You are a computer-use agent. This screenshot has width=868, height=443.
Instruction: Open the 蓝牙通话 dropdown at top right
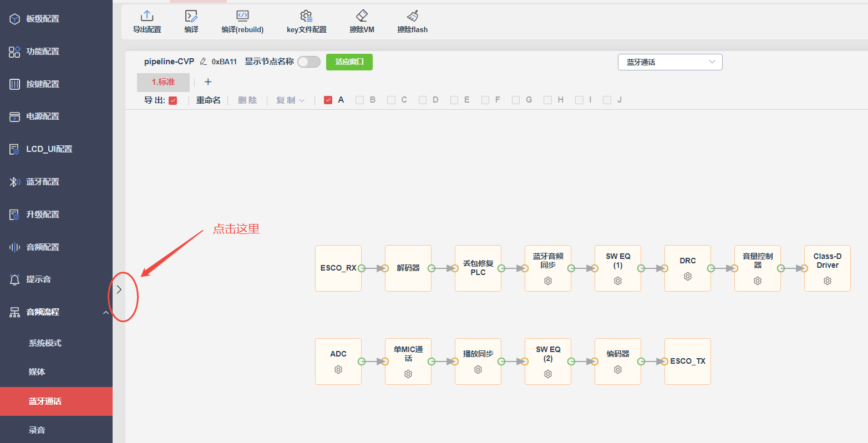(x=670, y=62)
